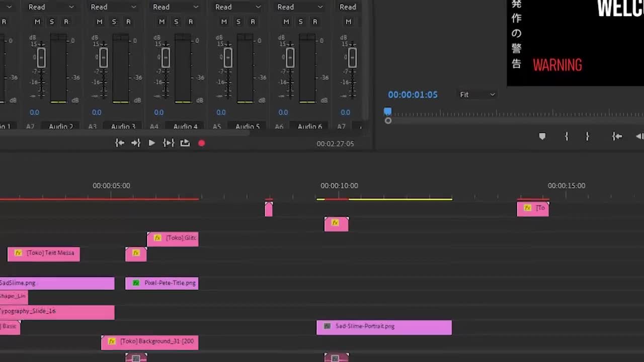
Task: Select the Typography_Slide_16 clip
Action: [57, 312]
